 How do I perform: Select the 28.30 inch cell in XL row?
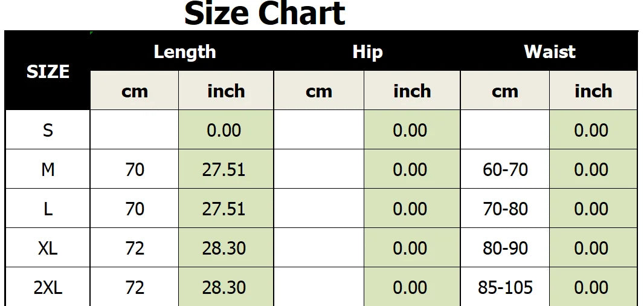pos(226,248)
